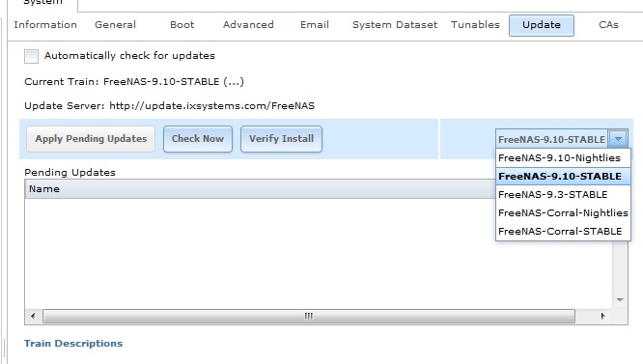Image resolution: width=643 pixels, height=364 pixels.
Task: Go to the Advanced tab
Action: click(x=248, y=25)
